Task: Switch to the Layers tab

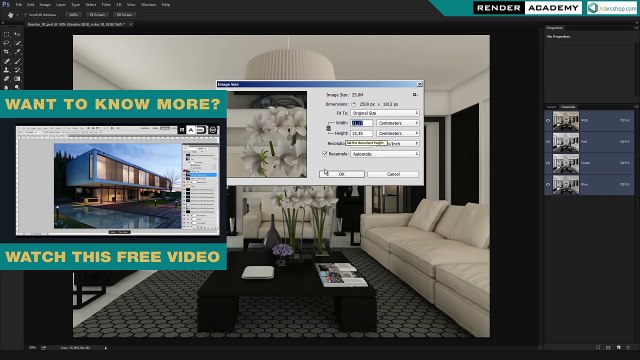Action: click(551, 107)
